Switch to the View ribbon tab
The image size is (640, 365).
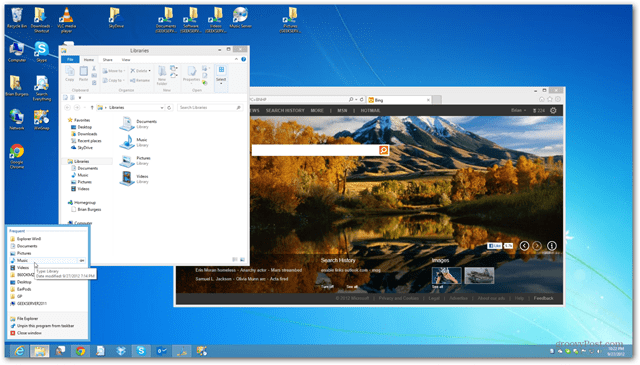(x=126, y=60)
